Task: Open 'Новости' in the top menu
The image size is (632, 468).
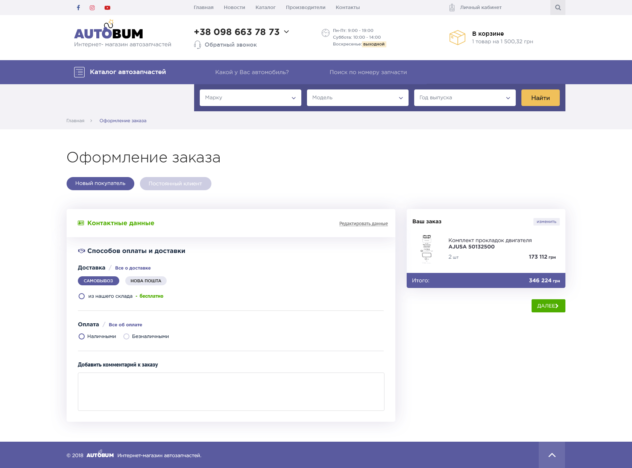Action: click(x=234, y=8)
